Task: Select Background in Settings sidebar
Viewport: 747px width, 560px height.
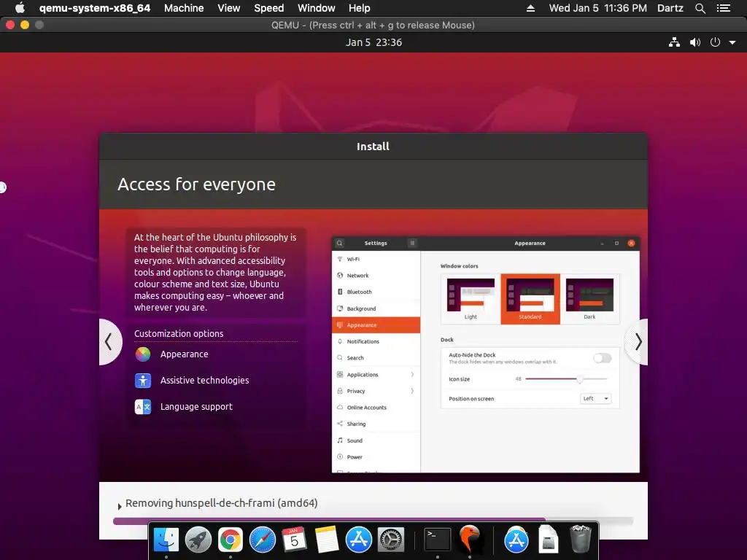Action: tap(376, 308)
